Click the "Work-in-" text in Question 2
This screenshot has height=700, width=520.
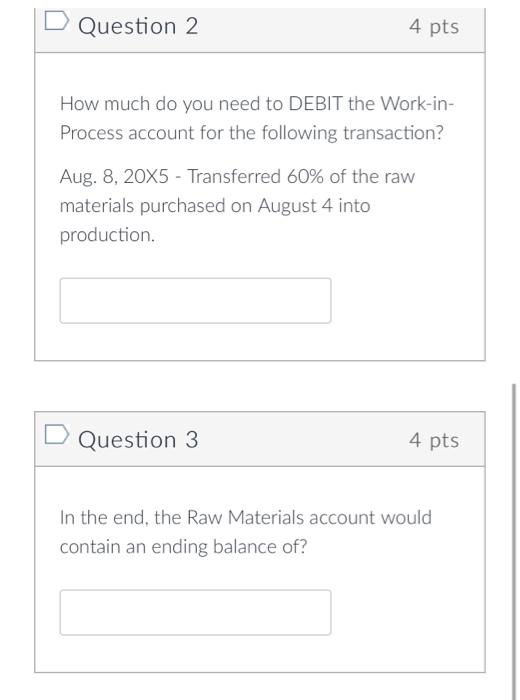417,104
